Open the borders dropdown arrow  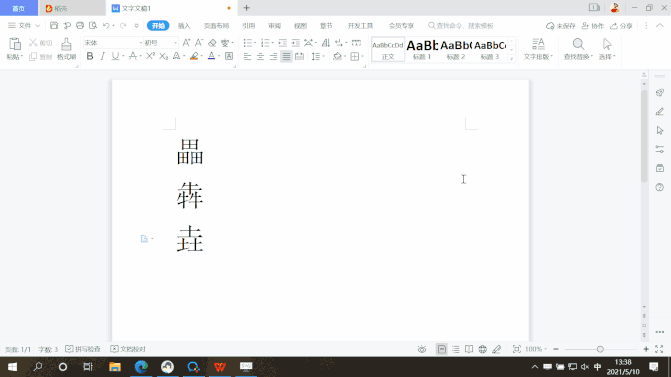pyautogui.click(x=362, y=56)
